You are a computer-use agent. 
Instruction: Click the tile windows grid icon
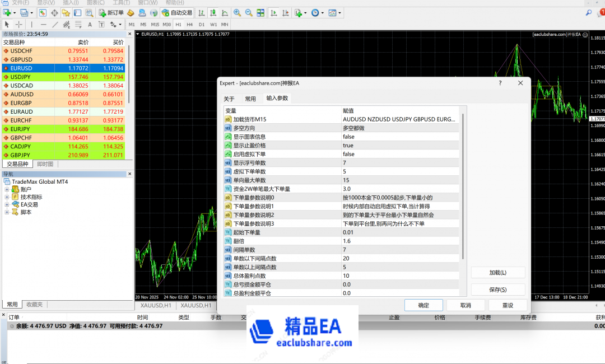tap(261, 12)
